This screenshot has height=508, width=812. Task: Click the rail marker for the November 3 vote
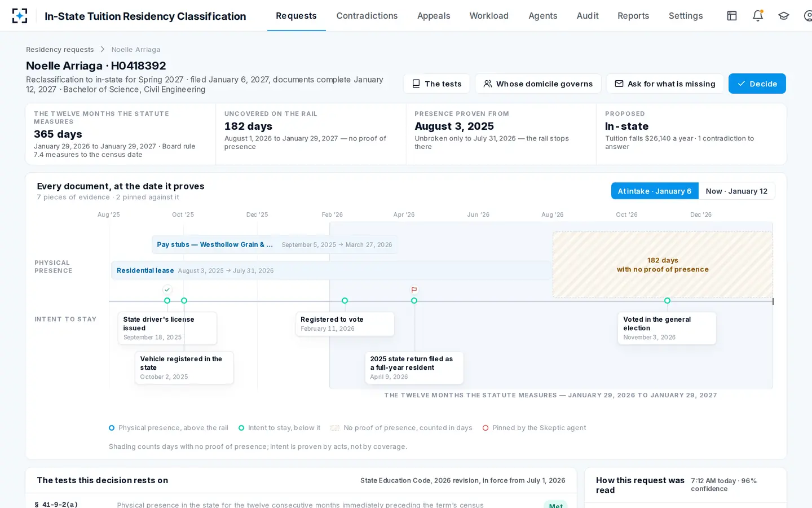(667, 301)
